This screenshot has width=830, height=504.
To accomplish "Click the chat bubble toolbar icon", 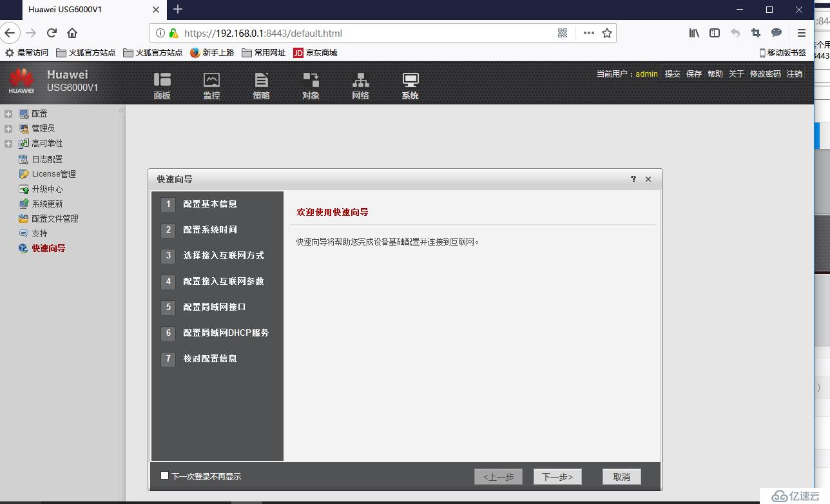I will tap(777, 33).
